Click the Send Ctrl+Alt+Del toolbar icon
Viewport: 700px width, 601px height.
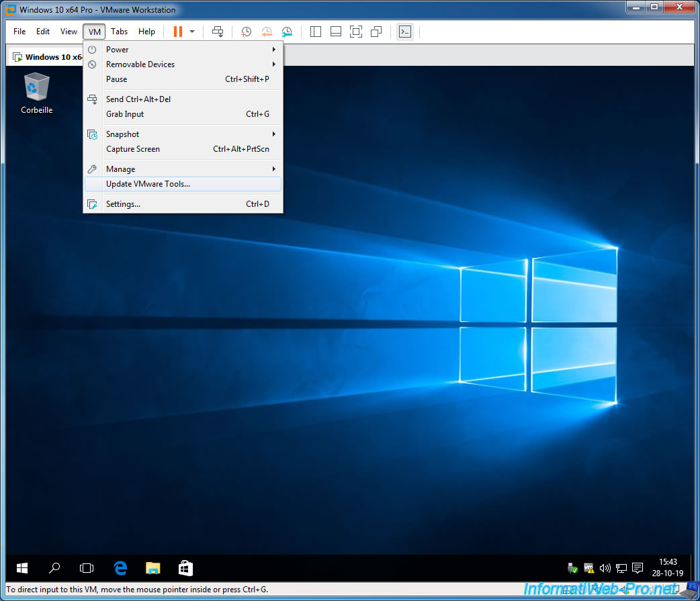pyautogui.click(x=218, y=32)
